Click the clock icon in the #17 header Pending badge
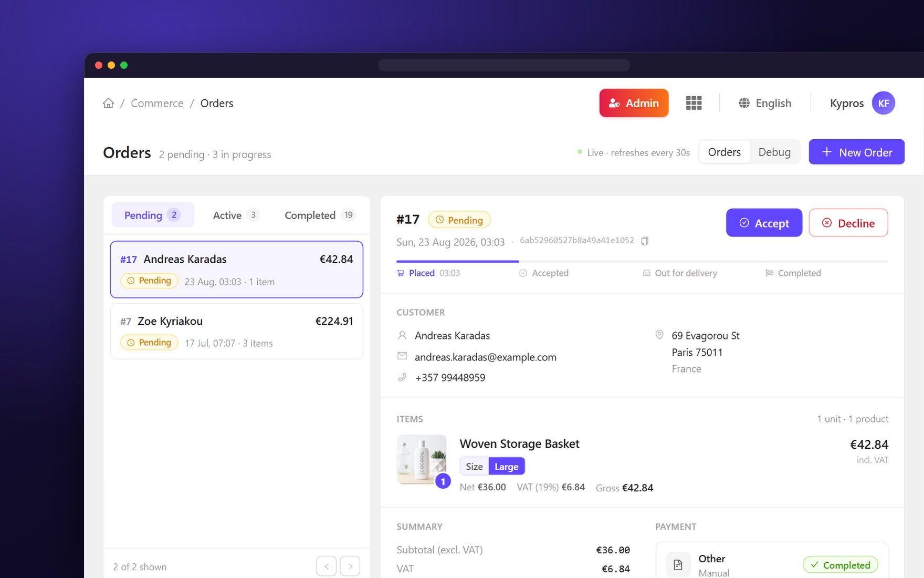Screen dimensions: 924x578 coord(440,220)
